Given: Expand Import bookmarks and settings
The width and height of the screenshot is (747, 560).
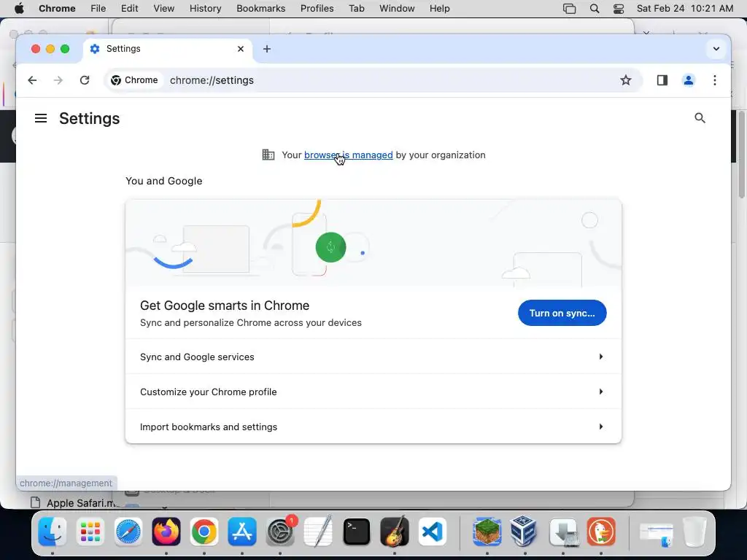Looking at the screenshot, I should click(373, 427).
